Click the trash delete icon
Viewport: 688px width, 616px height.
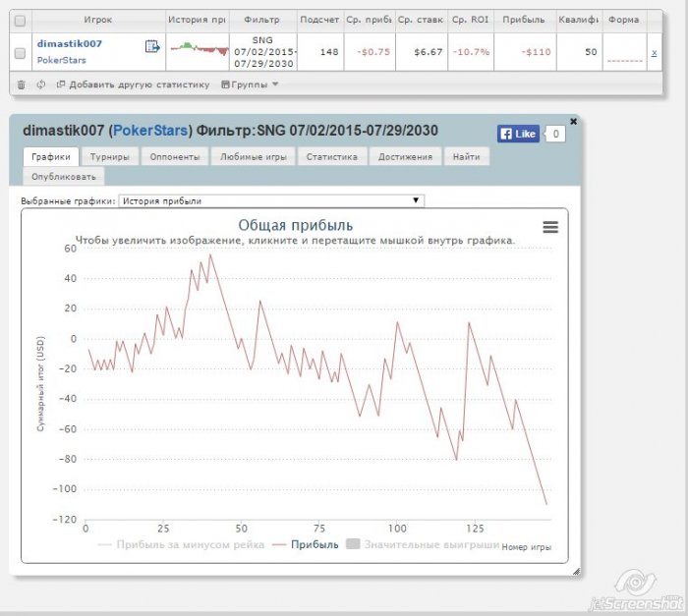pyautogui.click(x=21, y=84)
